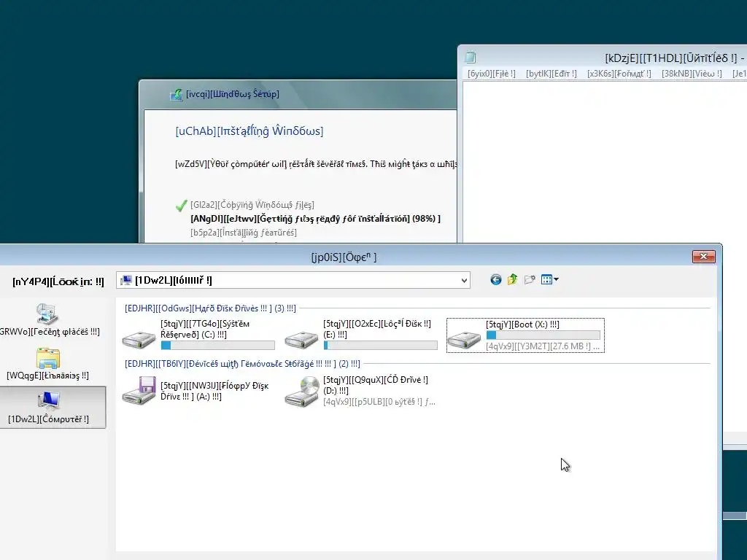747x560 pixels.
Task: Click Notepad title bar icon
Action: coord(471,58)
